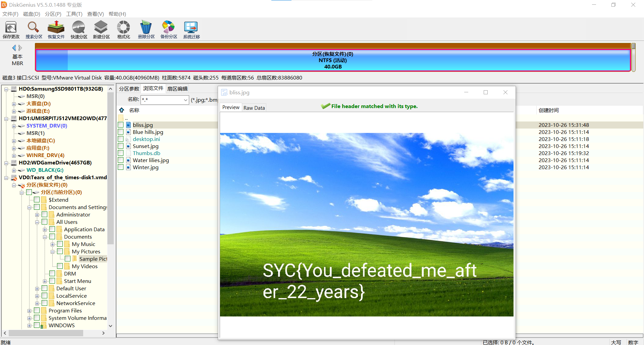The height and width of the screenshot is (345, 644).
Task: Switch to the 分区参数 tab
Action: point(129,89)
